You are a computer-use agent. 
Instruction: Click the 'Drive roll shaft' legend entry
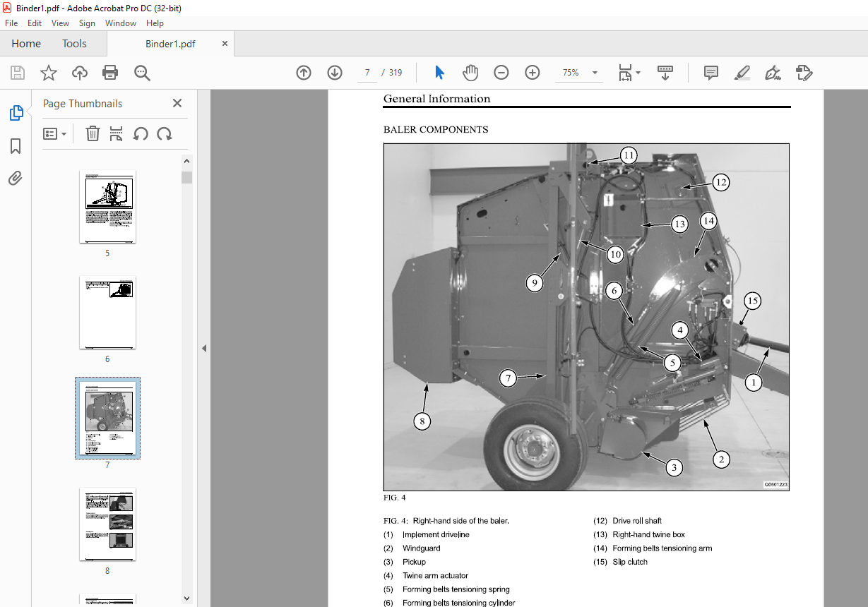[637, 521]
